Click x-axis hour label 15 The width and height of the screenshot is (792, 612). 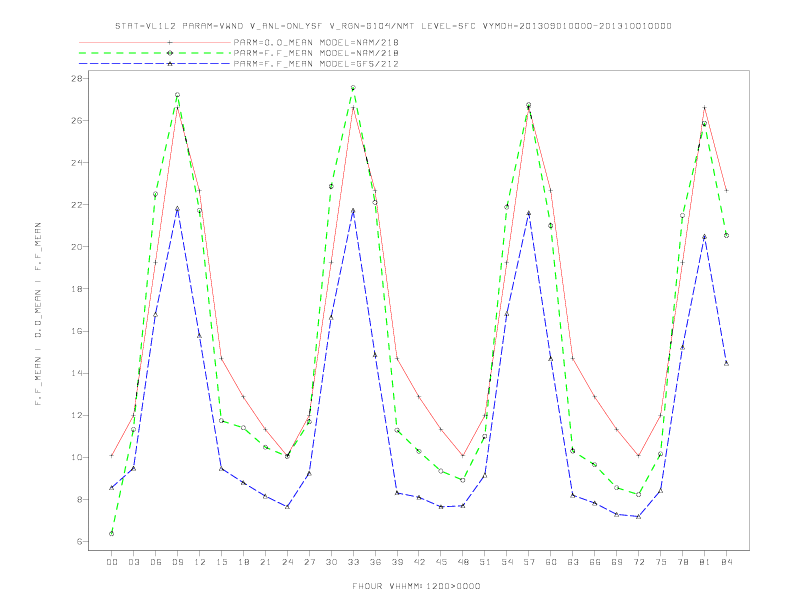point(221,562)
